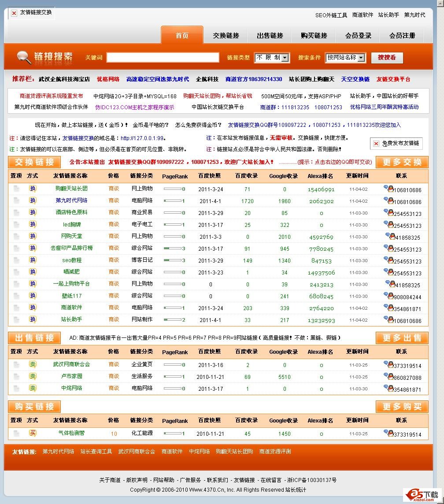Click the 更多交换 button
Screen dimensions: 444x504
point(402,162)
